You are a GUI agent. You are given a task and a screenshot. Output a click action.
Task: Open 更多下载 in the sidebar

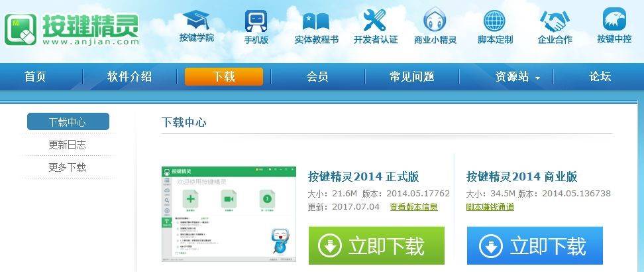pos(67,167)
